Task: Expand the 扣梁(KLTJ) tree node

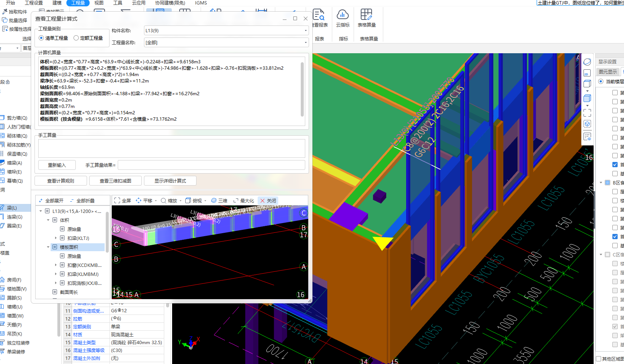Action: pos(56,238)
